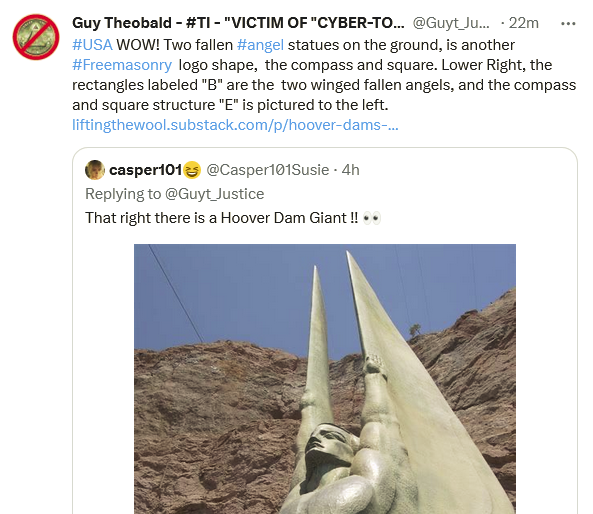Open the tweet's more options menu
Viewport: 593px width, 514px height.
point(568,23)
